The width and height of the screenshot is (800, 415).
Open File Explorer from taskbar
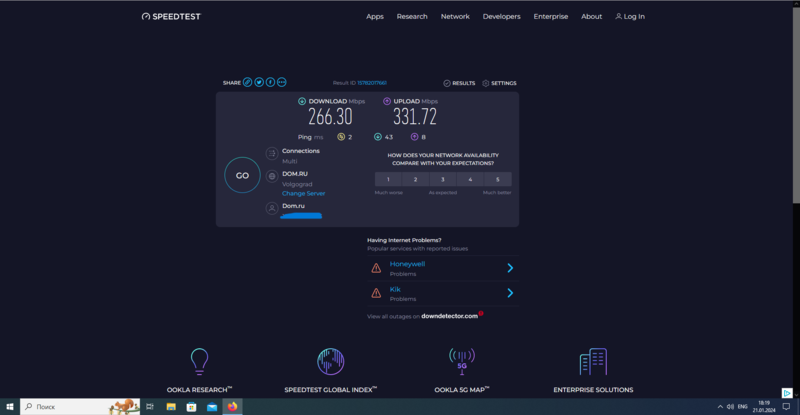click(171, 407)
